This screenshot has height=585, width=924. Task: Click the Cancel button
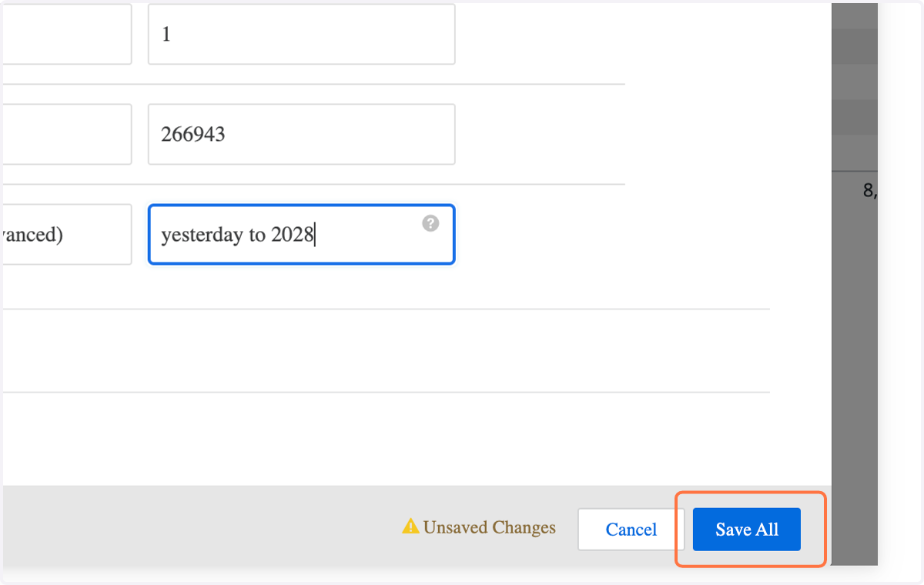point(631,530)
